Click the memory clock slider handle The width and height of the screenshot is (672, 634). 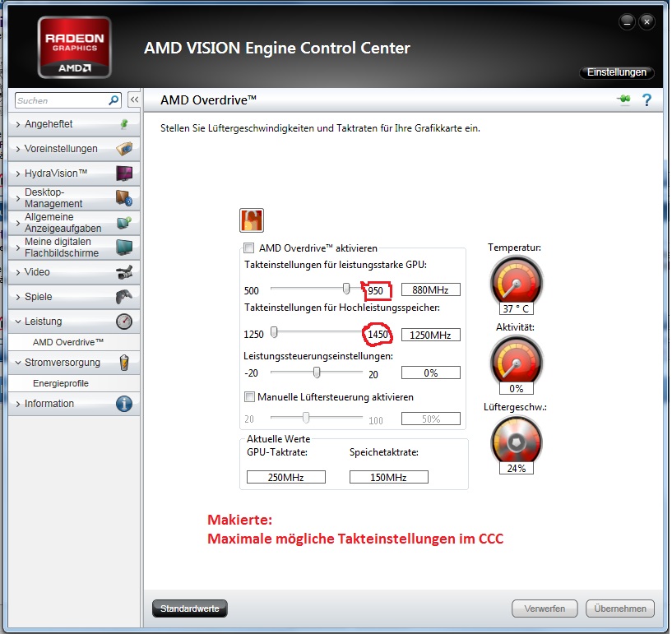274,332
